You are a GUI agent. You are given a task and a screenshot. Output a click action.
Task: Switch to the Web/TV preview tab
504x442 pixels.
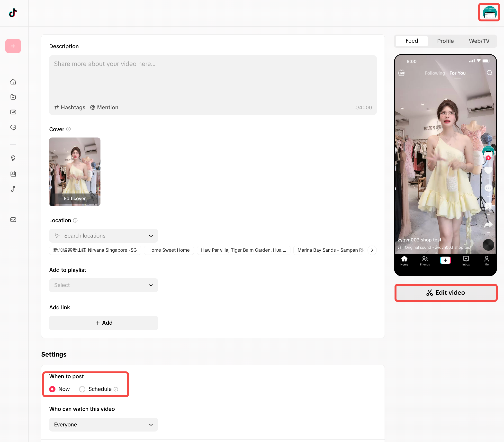(479, 41)
